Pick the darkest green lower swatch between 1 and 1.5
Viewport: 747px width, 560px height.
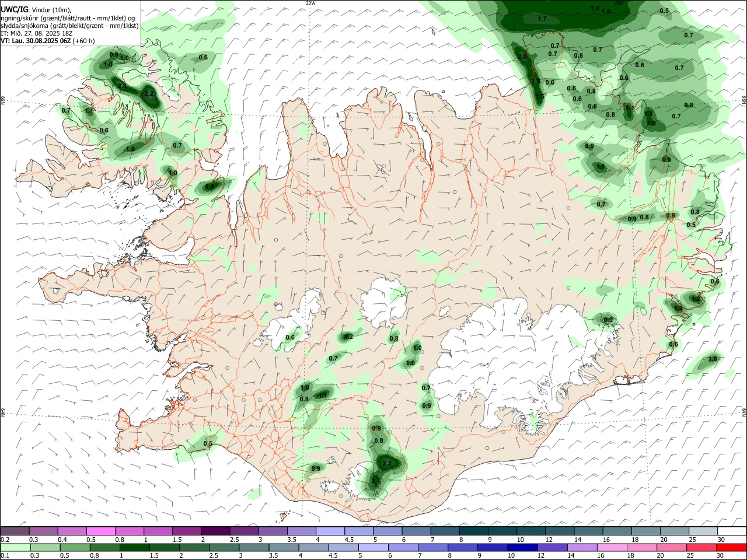134,548
